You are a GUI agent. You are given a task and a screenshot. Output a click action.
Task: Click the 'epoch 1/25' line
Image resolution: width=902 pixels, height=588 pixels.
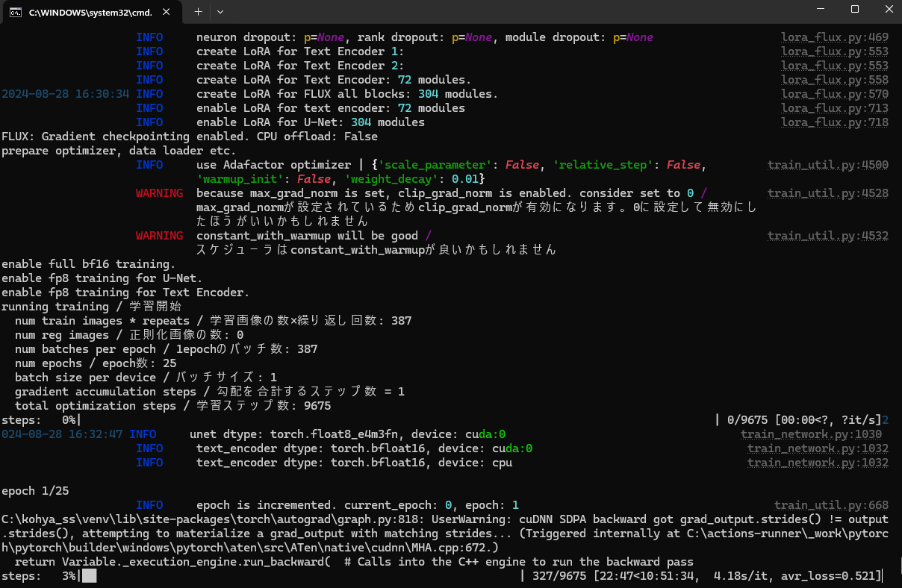click(34, 491)
